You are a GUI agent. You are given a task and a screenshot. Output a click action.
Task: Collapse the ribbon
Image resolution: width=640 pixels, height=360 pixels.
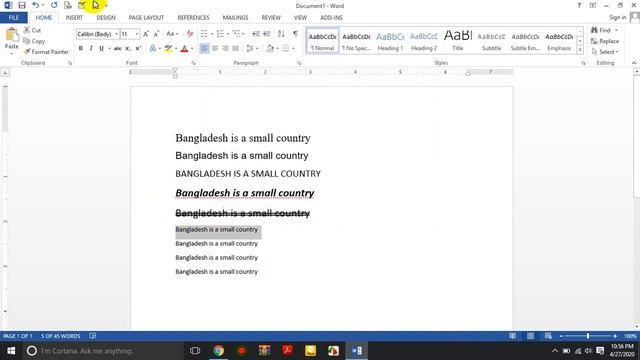click(x=634, y=63)
